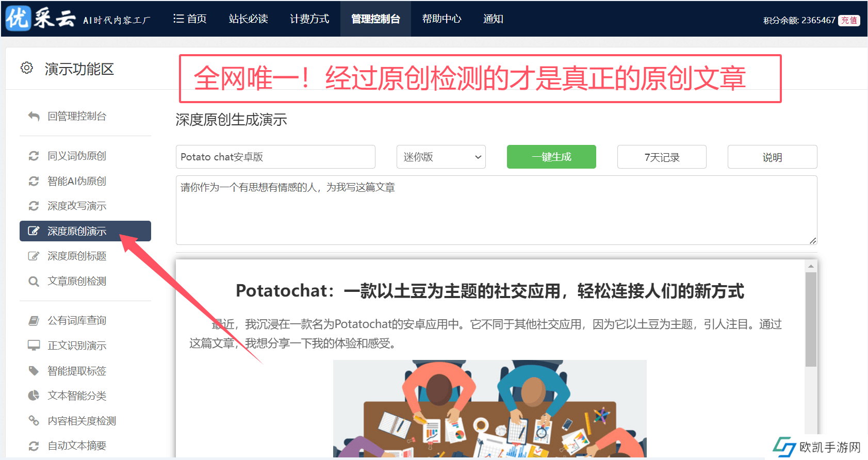868x460 pixels.
Task: Expand the 迷你版 version dropdown
Action: coord(441,157)
